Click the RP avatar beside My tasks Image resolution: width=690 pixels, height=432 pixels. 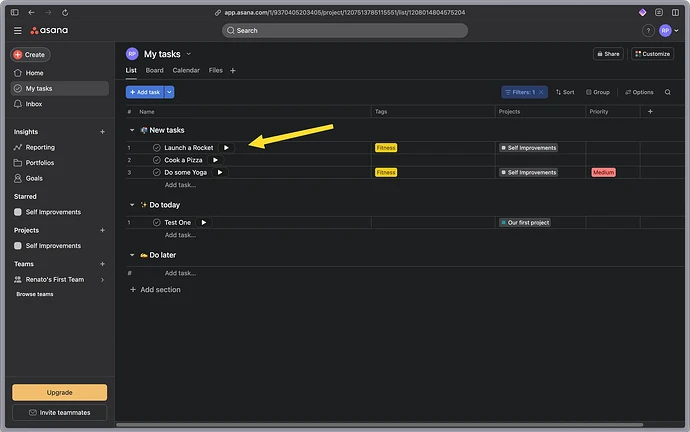tap(132, 54)
